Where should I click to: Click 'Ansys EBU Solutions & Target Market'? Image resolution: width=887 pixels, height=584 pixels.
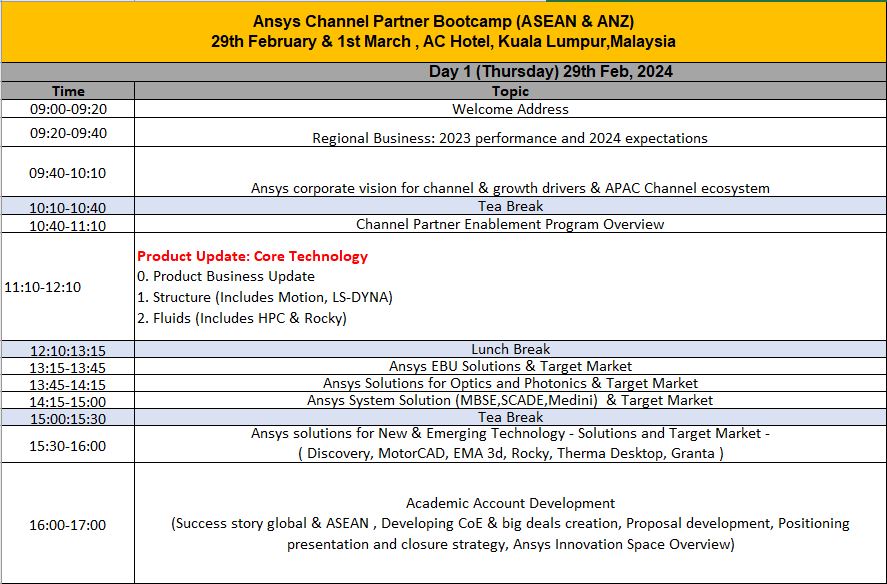click(x=510, y=366)
